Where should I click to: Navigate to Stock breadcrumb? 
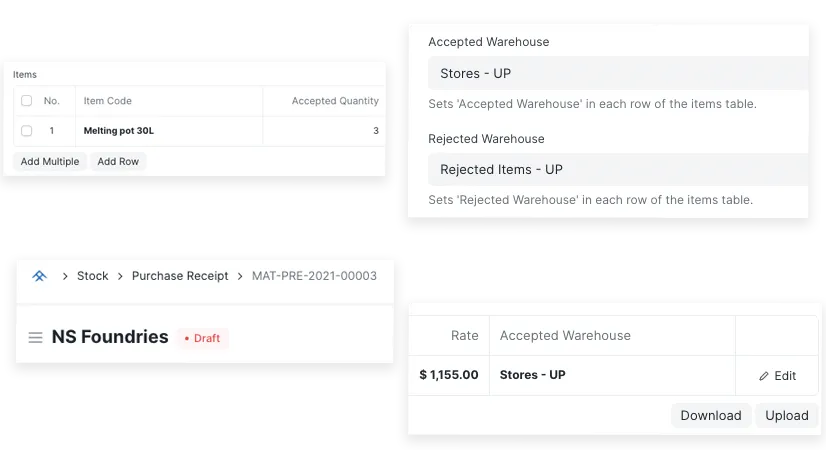tap(92, 276)
